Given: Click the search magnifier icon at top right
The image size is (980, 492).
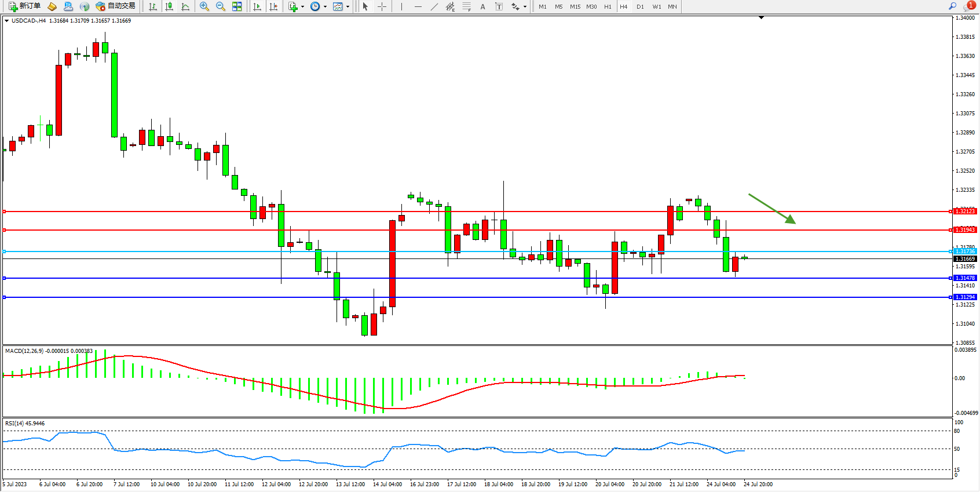Looking at the screenshot, I should pyautogui.click(x=952, y=6).
